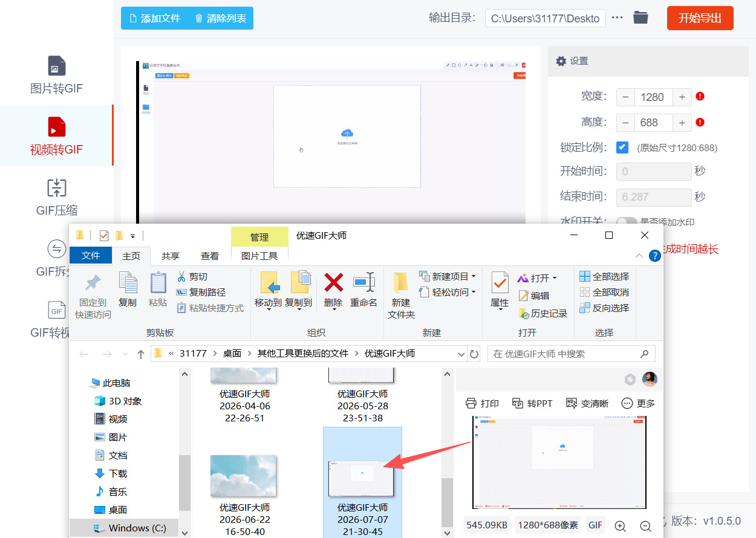756x538 pixels.
Task: Click the red 开始导出 button
Action: click(700, 18)
